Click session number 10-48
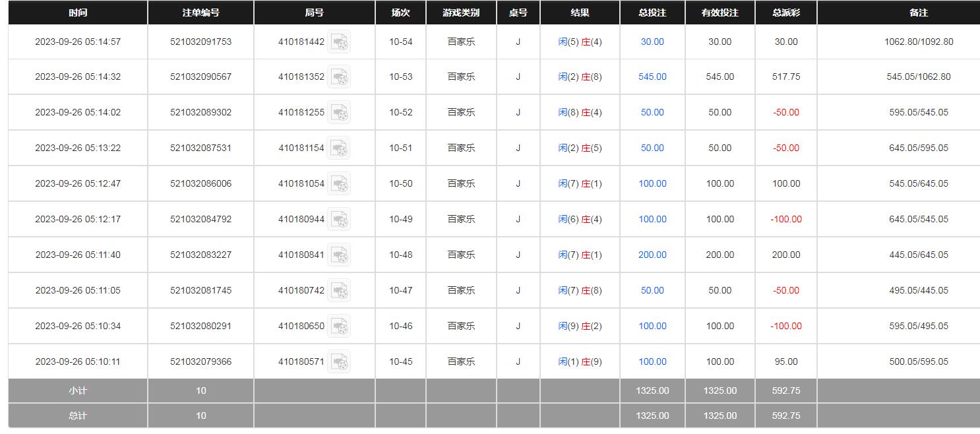 click(x=400, y=255)
